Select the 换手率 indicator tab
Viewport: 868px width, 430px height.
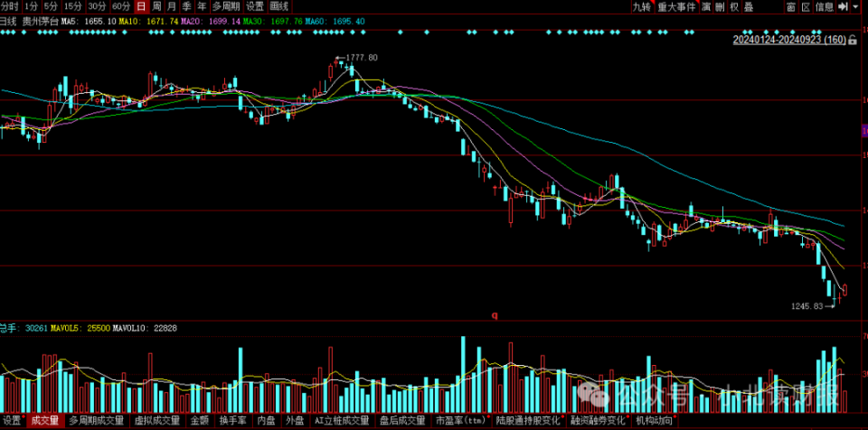232,421
